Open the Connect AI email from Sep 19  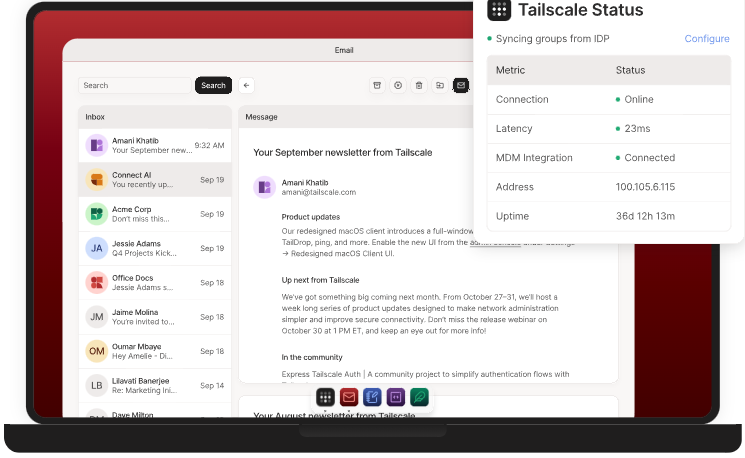pos(155,180)
